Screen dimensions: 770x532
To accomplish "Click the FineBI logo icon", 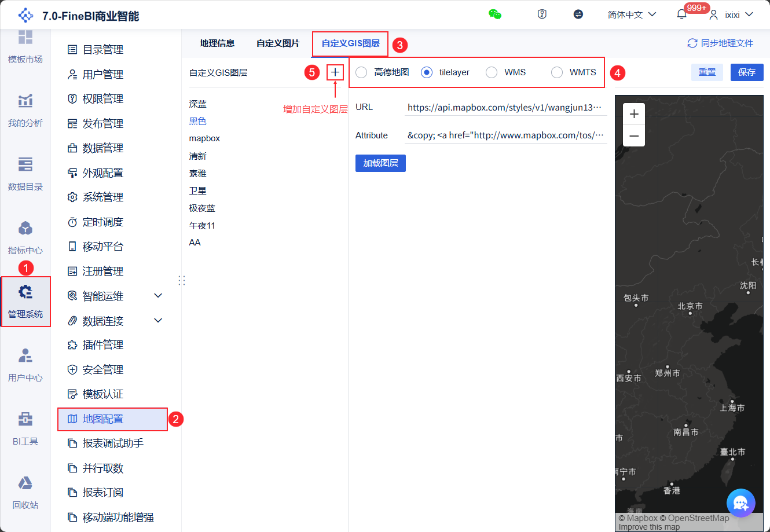I will pyautogui.click(x=26, y=16).
